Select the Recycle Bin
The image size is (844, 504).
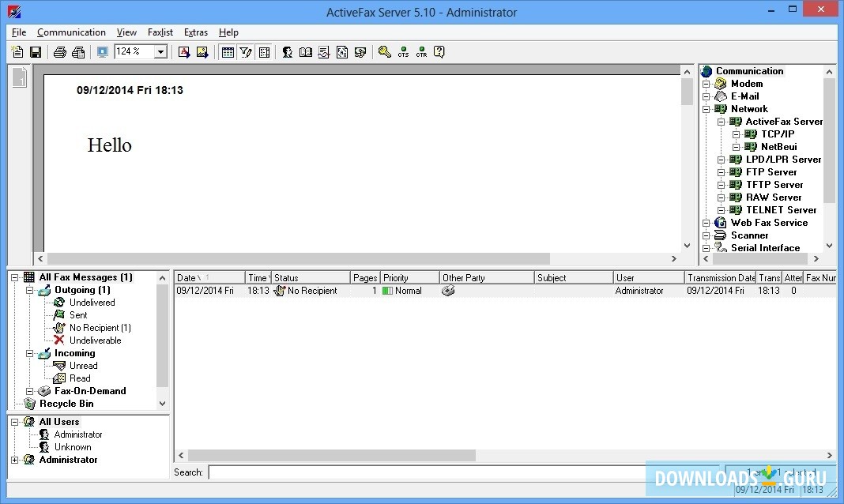click(x=66, y=404)
